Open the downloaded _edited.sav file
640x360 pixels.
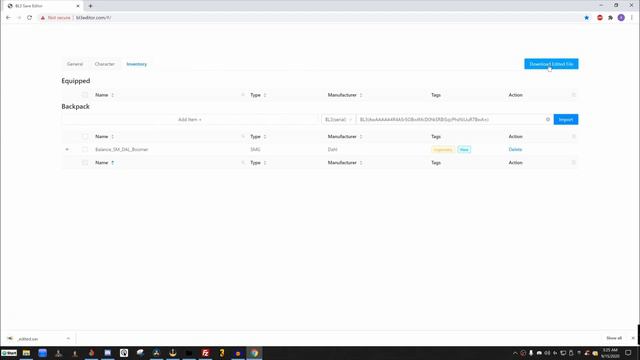[28, 338]
